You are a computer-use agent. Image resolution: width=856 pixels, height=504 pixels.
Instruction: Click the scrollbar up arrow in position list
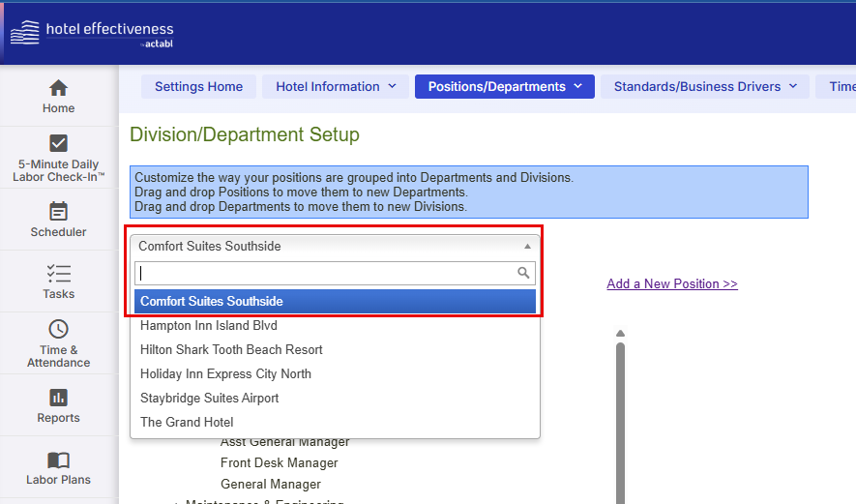(x=620, y=334)
